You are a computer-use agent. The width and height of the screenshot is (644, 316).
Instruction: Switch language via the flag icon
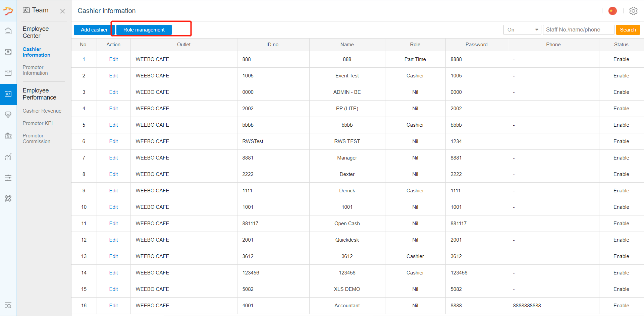(x=612, y=11)
